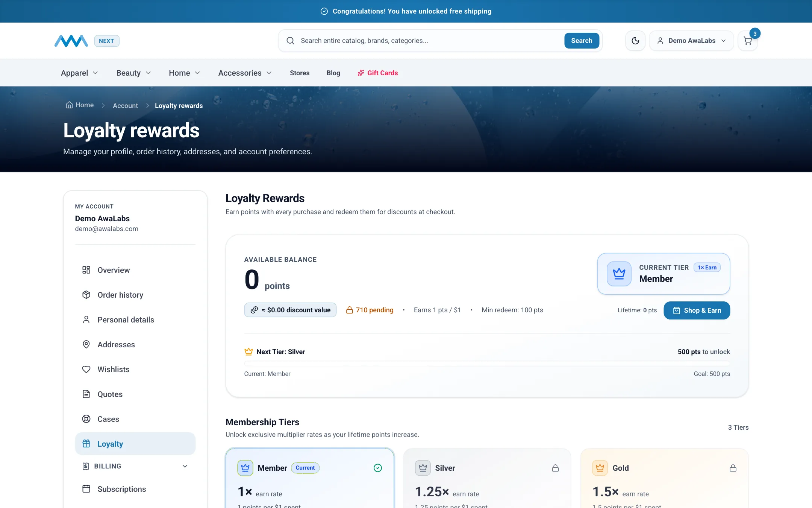This screenshot has height=508, width=812.
Task: Click the Home breadcrumb house icon
Action: click(69, 105)
